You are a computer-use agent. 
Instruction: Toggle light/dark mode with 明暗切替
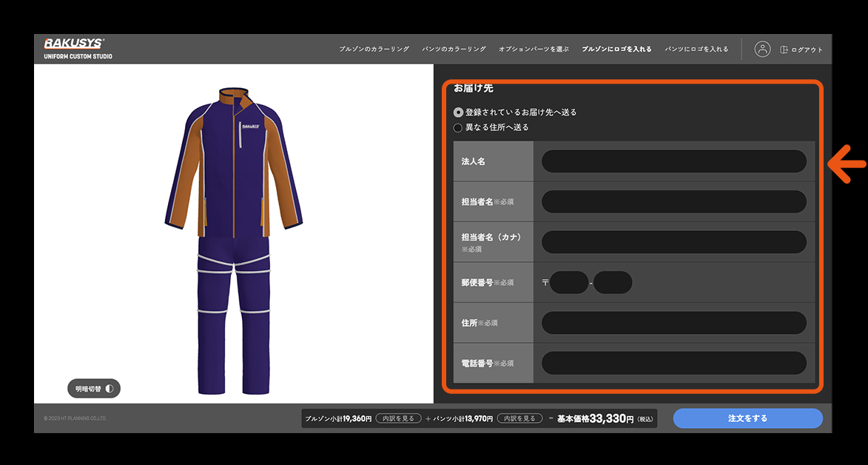click(x=94, y=388)
